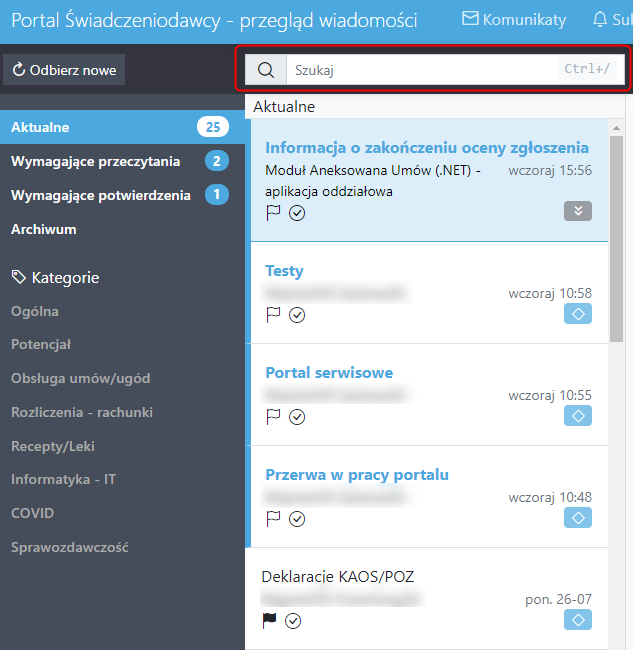Toggle checkmark circle on Portal serwisowe message

pyautogui.click(x=297, y=417)
